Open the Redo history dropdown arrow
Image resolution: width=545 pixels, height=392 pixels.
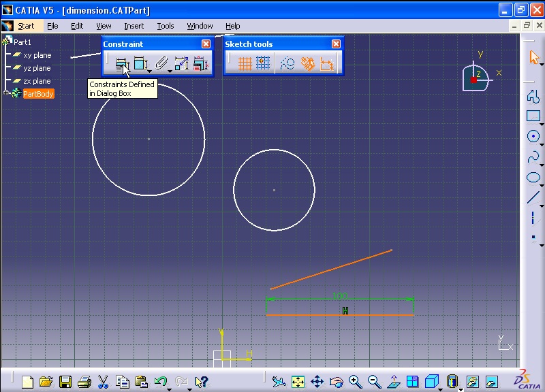(189, 389)
